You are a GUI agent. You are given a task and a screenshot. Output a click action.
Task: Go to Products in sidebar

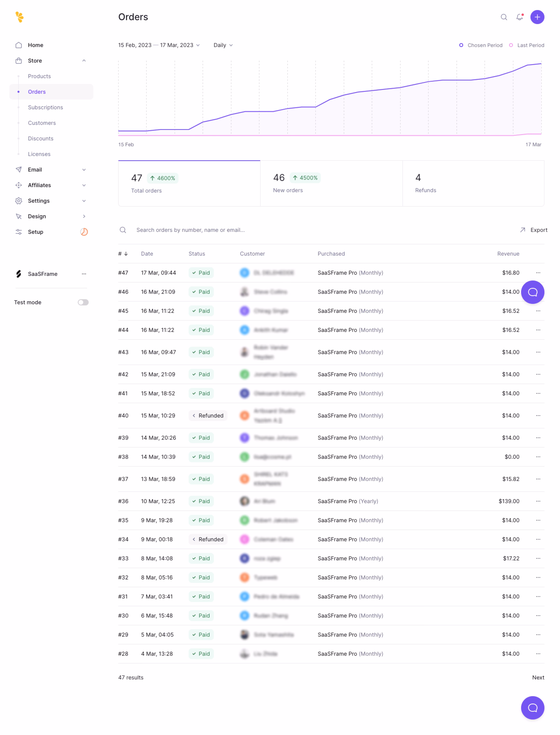(x=39, y=76)
